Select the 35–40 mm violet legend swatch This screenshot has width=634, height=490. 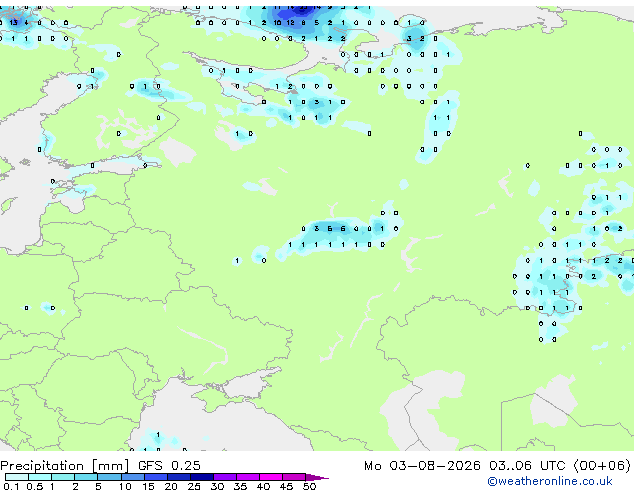[248, 477]
